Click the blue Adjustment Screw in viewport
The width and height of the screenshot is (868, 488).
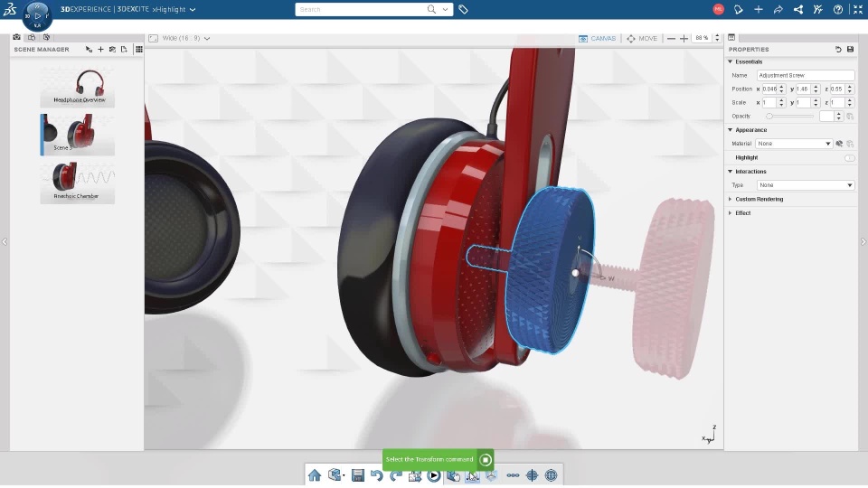tap(550, 269)
